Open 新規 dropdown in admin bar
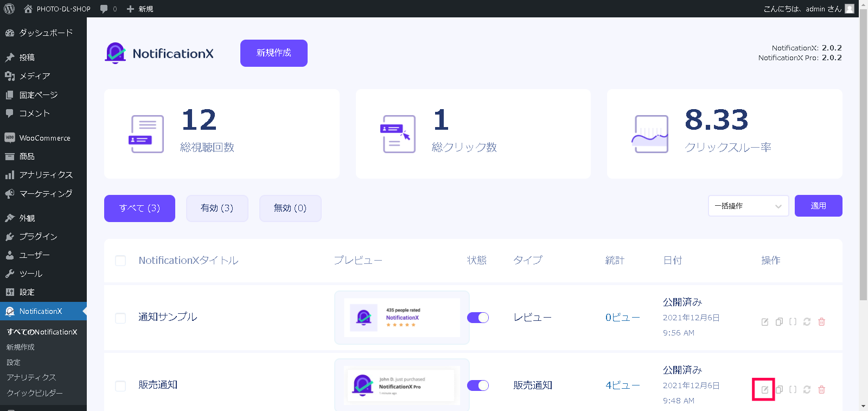 tap(140, 9)
